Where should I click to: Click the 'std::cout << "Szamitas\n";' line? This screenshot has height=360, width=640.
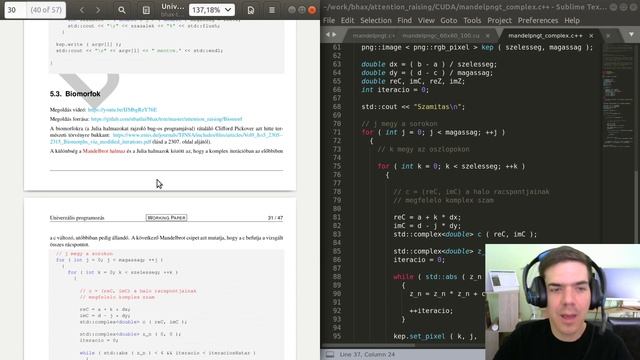click(413, 107)
